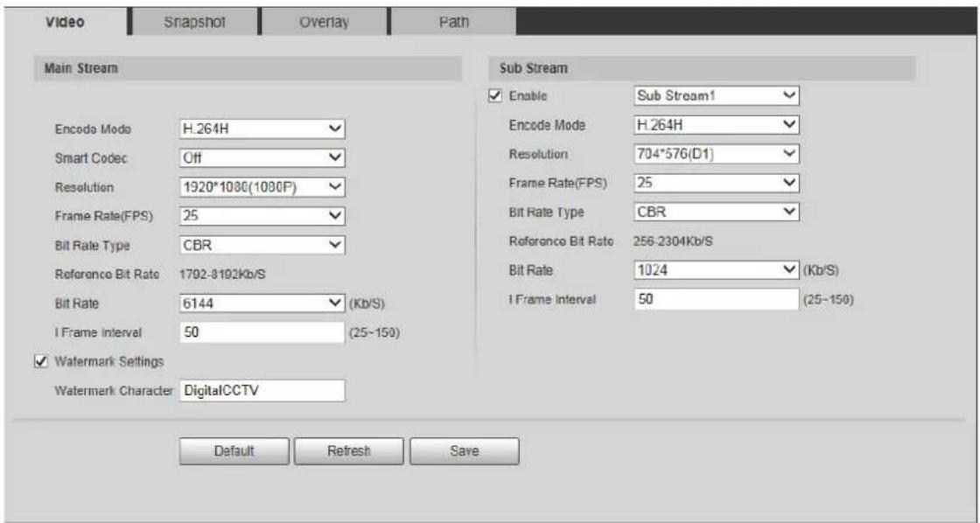980x523 pixels.
Task: Open the Smart Codec dropdown
Action: tap(262, 158)
